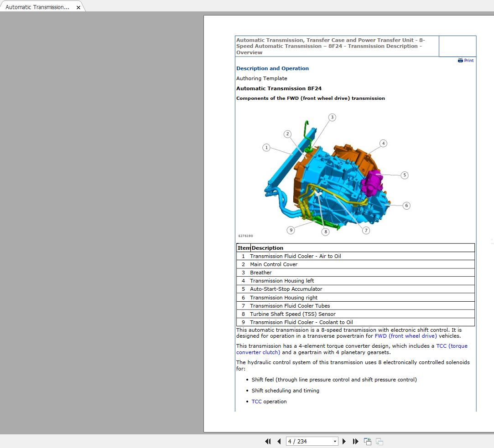Click the 'Transmission Housing left' row
Image resolution: width=494 pixels, height=448 pixels.
(355, 281)
